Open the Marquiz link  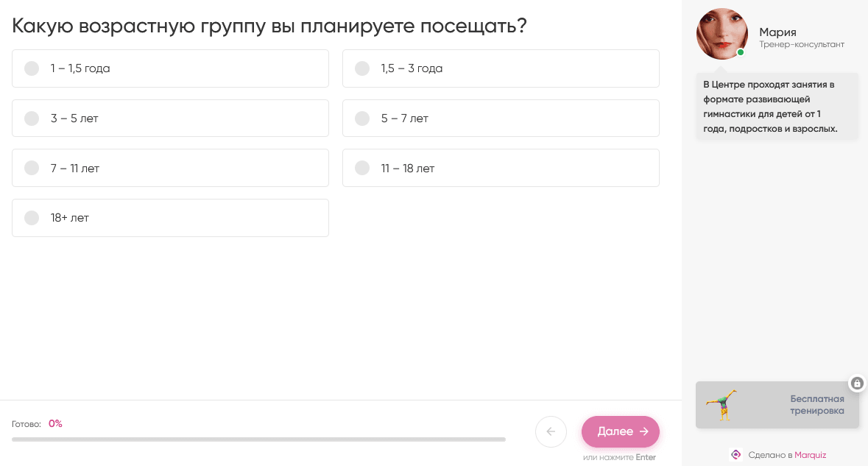(810, 455)
